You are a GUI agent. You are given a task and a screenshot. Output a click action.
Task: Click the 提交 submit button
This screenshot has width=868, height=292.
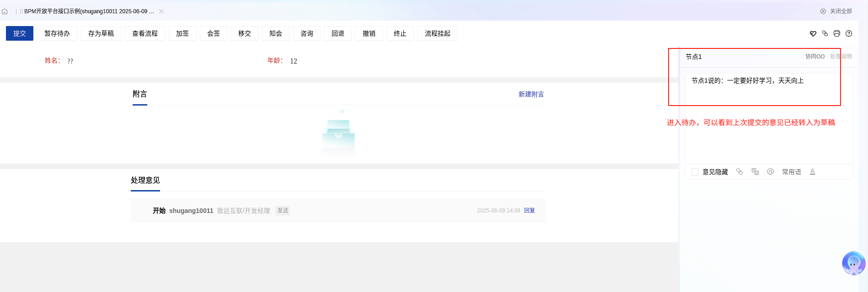pyautogui.click(x=20, y=33)
